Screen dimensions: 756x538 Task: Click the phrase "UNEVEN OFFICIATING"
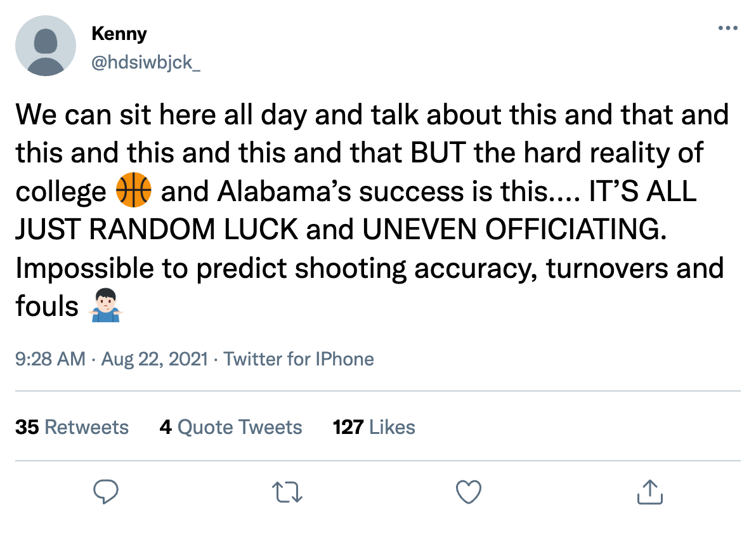tap(514, 230)
